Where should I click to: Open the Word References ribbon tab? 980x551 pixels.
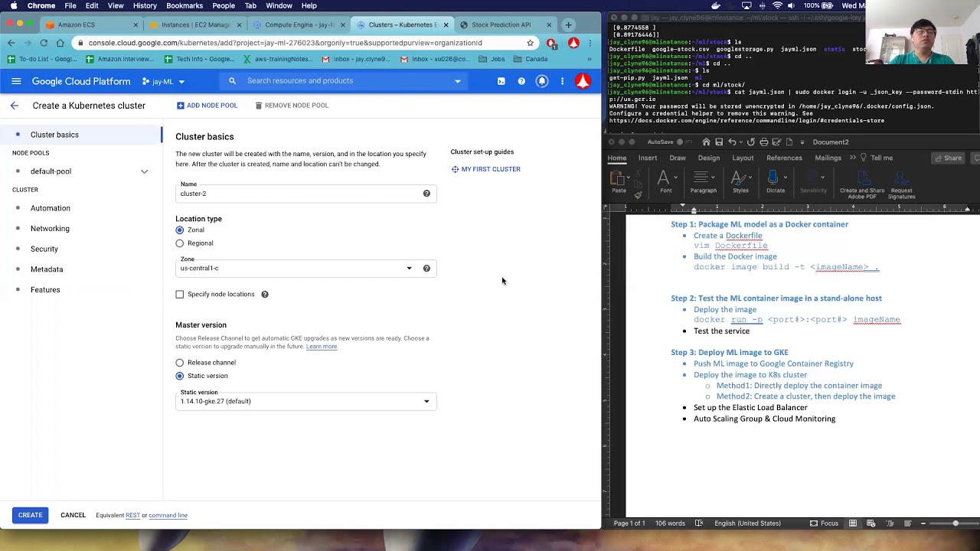[x=784, y=158]
